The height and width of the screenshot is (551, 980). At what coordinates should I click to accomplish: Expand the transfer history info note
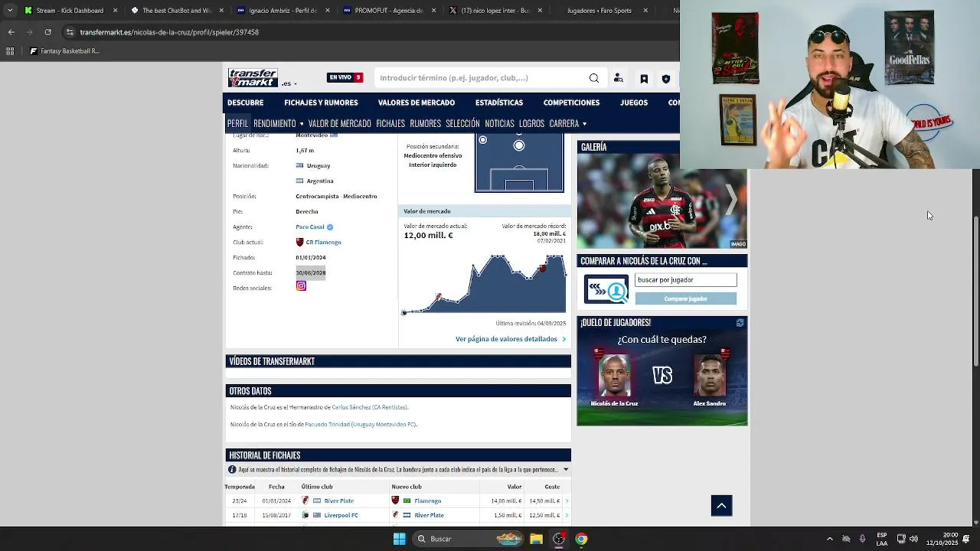(x=566, y=470)
